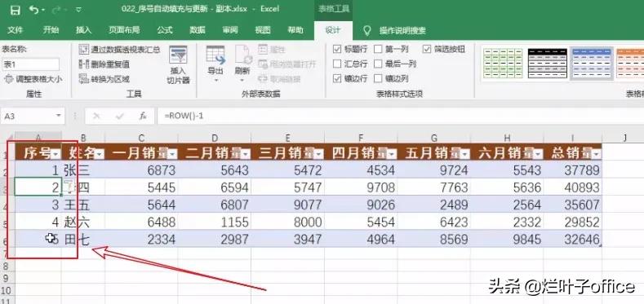
Task: Toggle the 筛选按钮 checkbox
Action: coord(427,49)
